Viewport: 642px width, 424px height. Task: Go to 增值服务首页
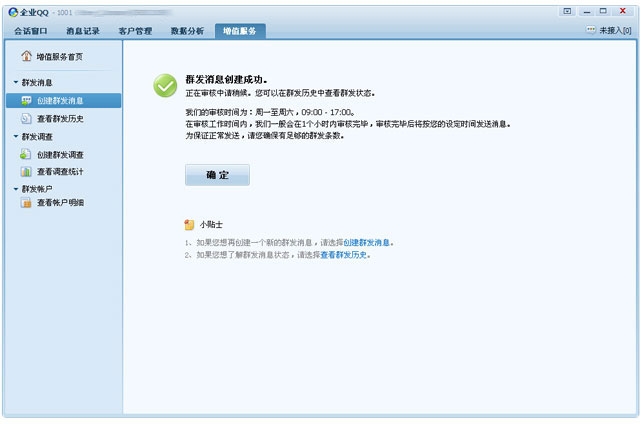click(60, 57)
